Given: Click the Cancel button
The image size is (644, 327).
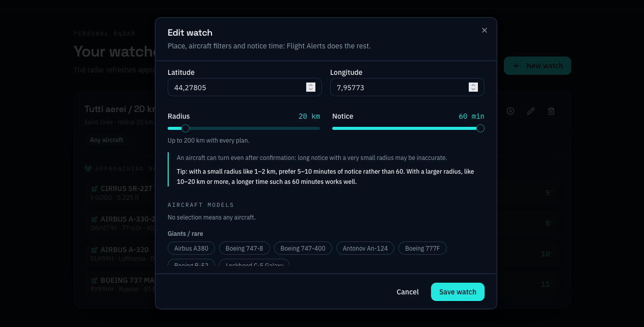Looking at the screenshot, I should tap(408, 292).
